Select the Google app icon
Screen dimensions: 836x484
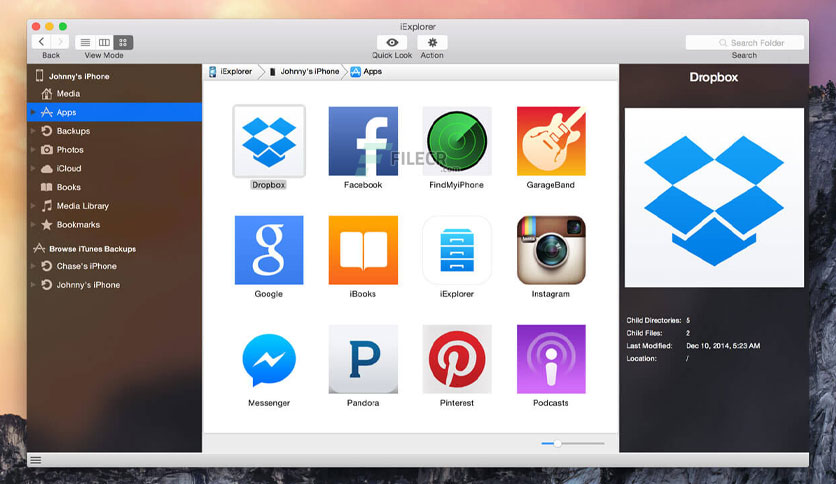coord(269,250)
